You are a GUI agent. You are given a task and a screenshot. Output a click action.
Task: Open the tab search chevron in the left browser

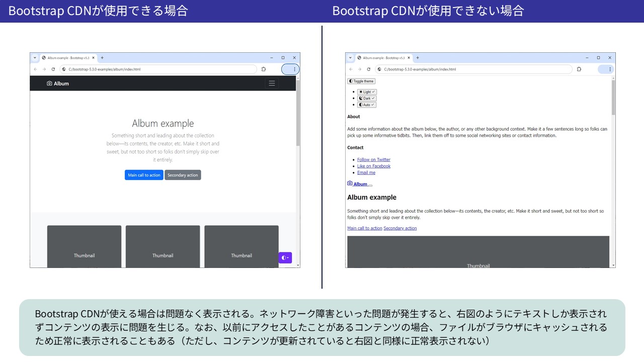[34, 57]
